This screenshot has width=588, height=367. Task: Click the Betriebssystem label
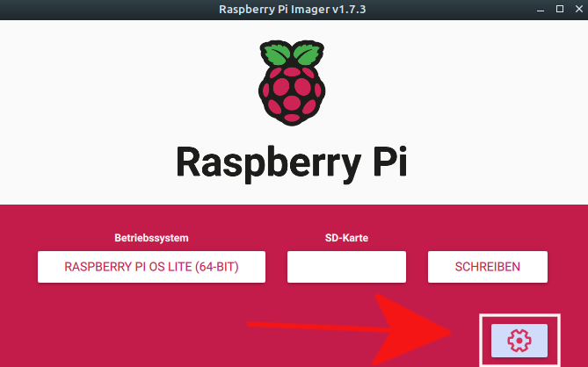click(x=151, y=238)
